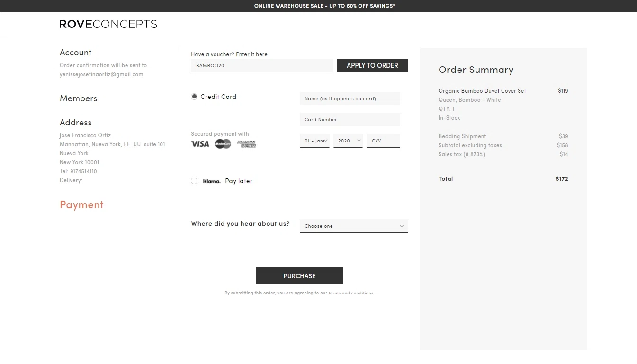Click the $119 item price
Screen dimensions: 637x364
click(x=563, y=91)
